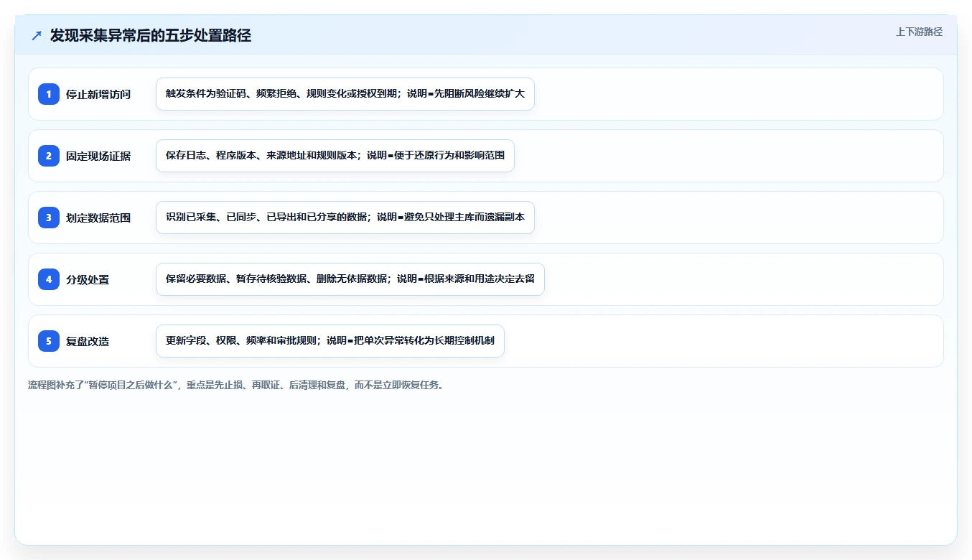Select the 上下游路径 label at top right
Image resolution: width=972 pixels, height=560 pixels.
point(919,32)
